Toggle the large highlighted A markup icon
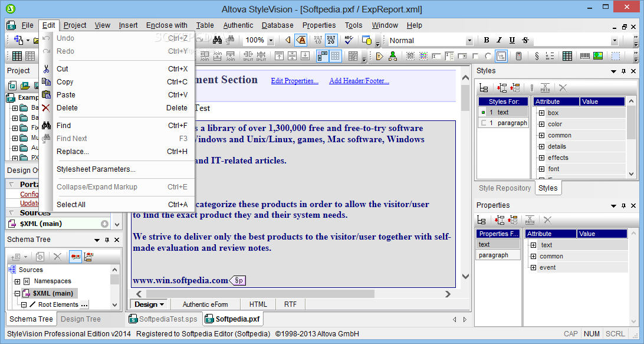The image size is (644, 344). point(302,40)
